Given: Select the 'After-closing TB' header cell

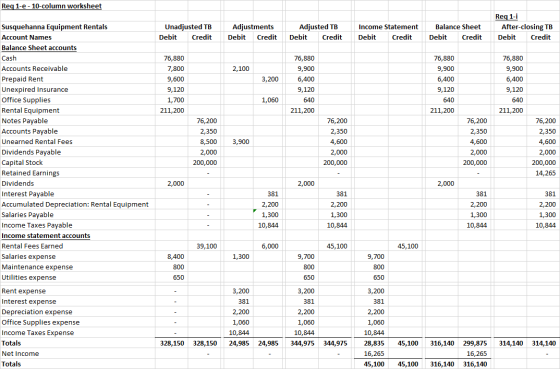Looking at the screenshot, I should (527, 27).
